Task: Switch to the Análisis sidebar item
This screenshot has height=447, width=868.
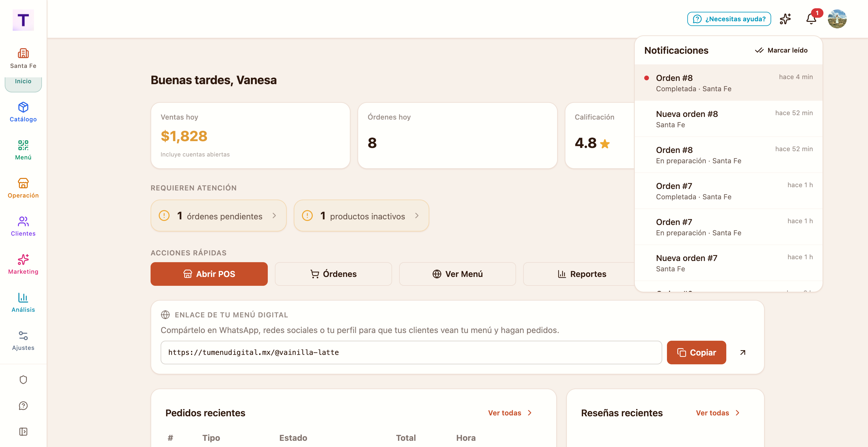Action: [23, 303]
